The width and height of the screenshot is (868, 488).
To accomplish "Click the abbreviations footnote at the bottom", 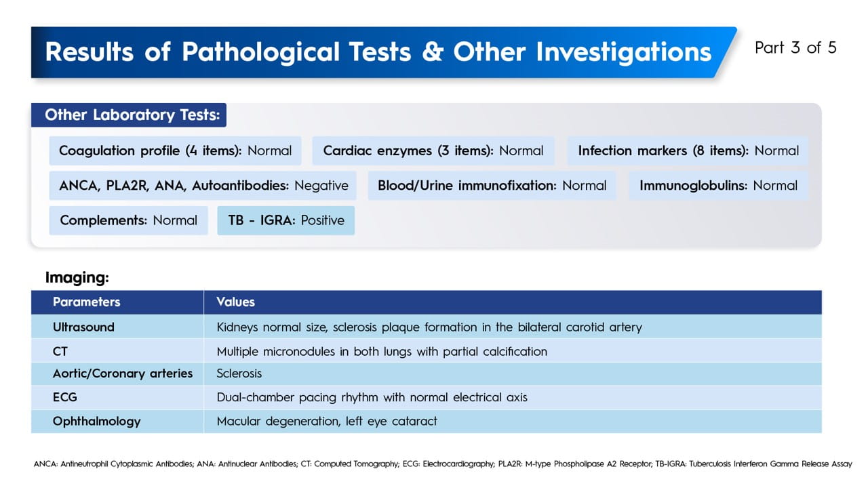I will (442, 464).
